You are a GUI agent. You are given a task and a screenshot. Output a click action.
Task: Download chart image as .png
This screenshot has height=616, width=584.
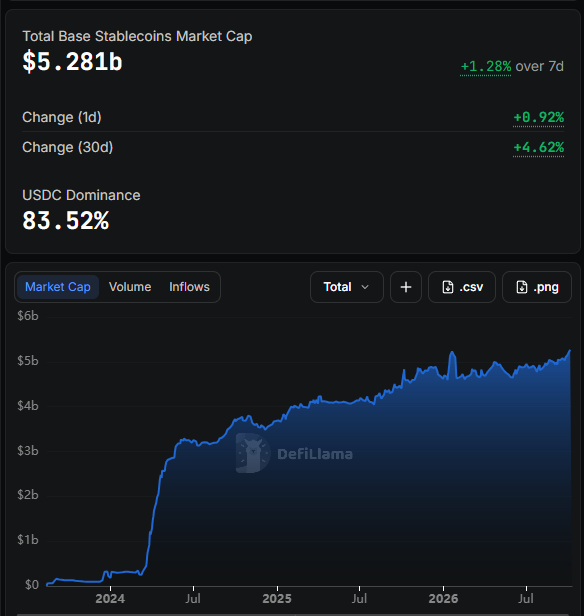[537, 287]
